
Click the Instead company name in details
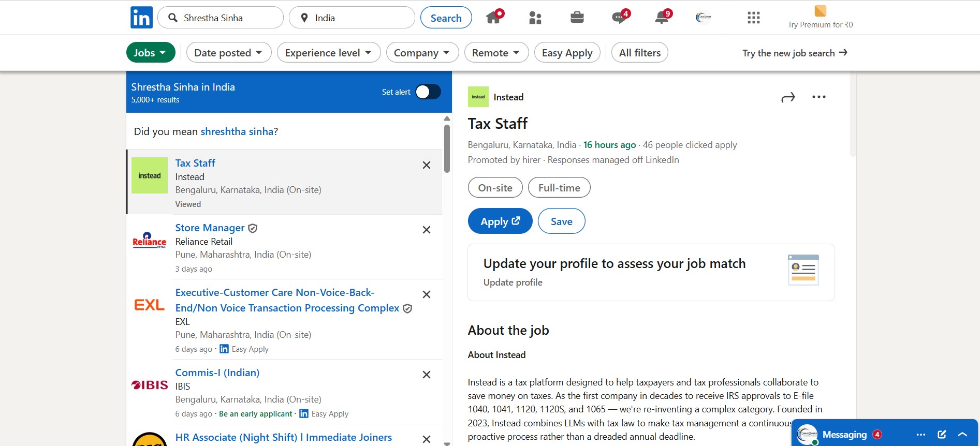pyautogui.click(x=508, y=97)
